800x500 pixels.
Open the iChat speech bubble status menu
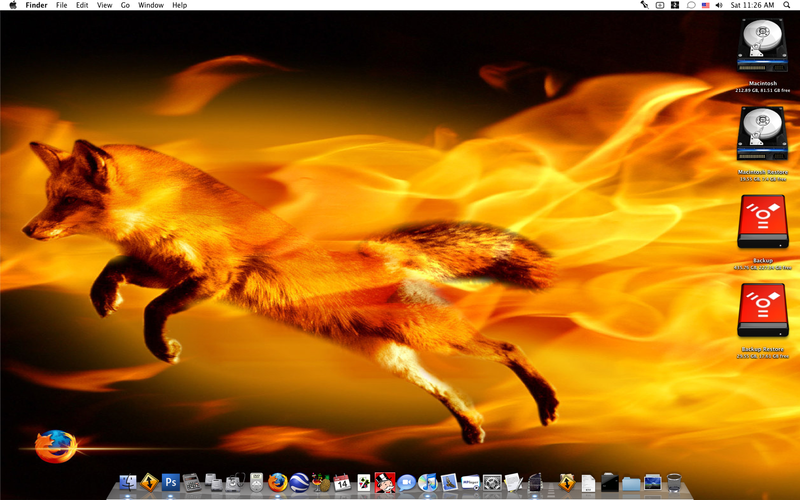tap(691, 5)
